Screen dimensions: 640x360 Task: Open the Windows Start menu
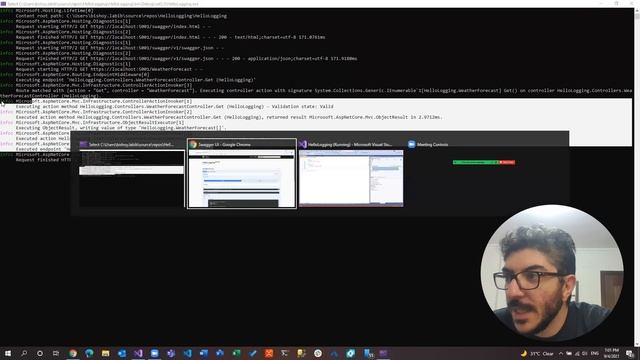tap(8, 353)
